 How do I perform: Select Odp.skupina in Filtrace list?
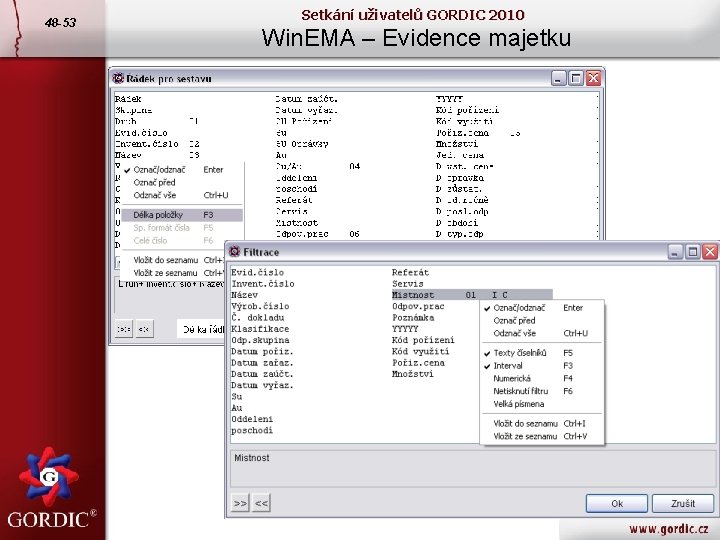pos(260,340)
